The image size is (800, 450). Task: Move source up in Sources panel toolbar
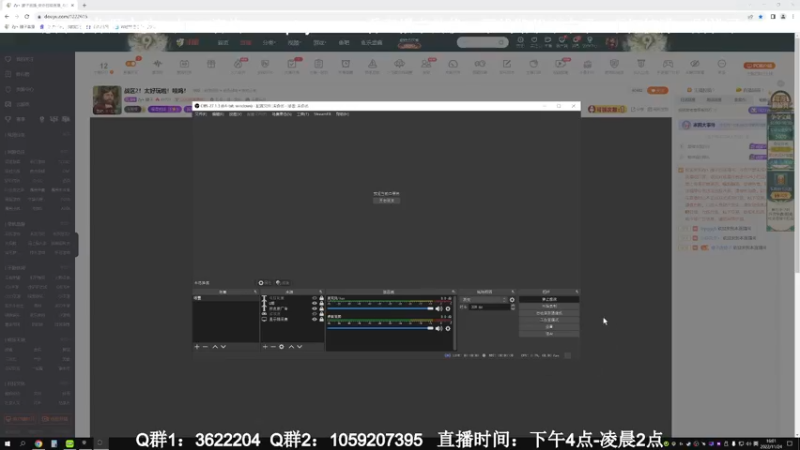tap(291, 347)
